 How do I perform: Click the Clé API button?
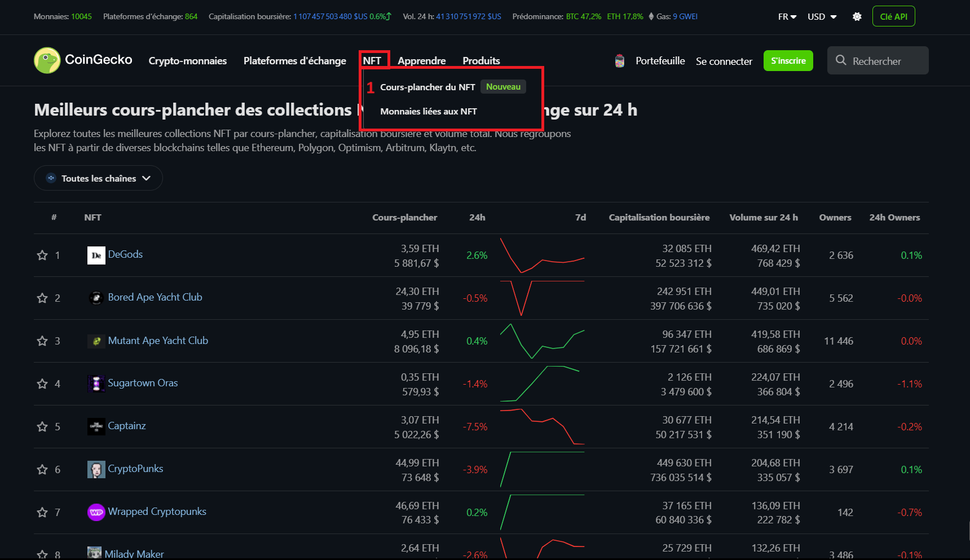893,16
